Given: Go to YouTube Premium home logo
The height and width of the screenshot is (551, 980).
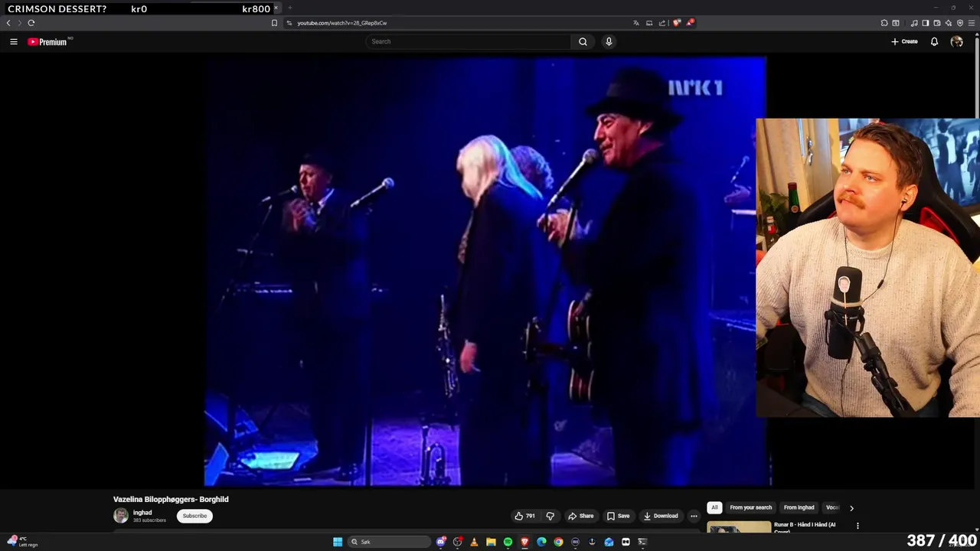Looking at the screenshot, I should (48, 41).
